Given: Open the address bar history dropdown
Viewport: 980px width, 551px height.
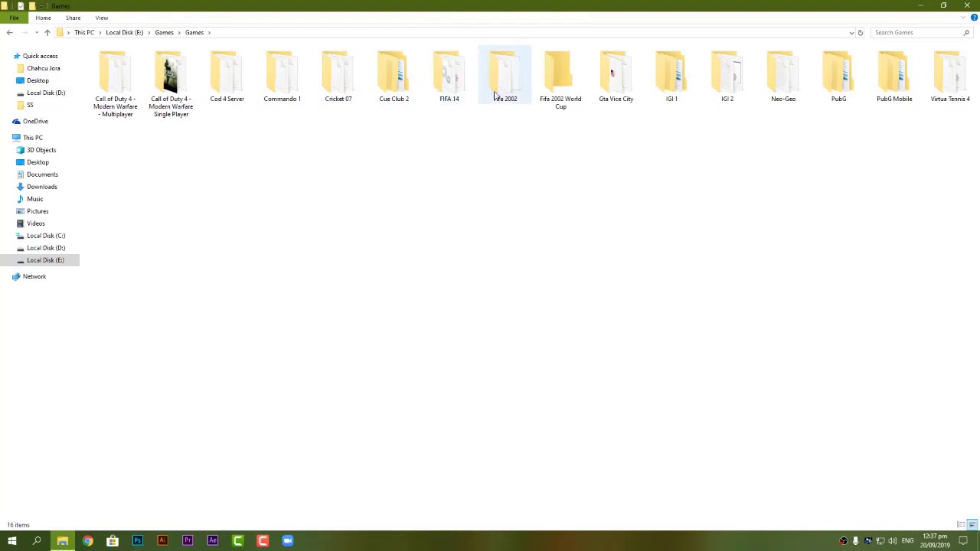Looking at the screenshot, I should click(851, 32).
